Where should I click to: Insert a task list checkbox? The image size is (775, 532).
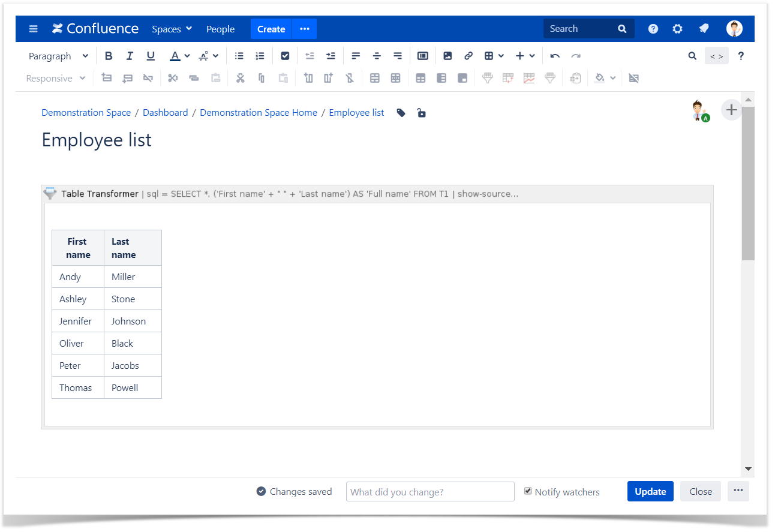285,56
